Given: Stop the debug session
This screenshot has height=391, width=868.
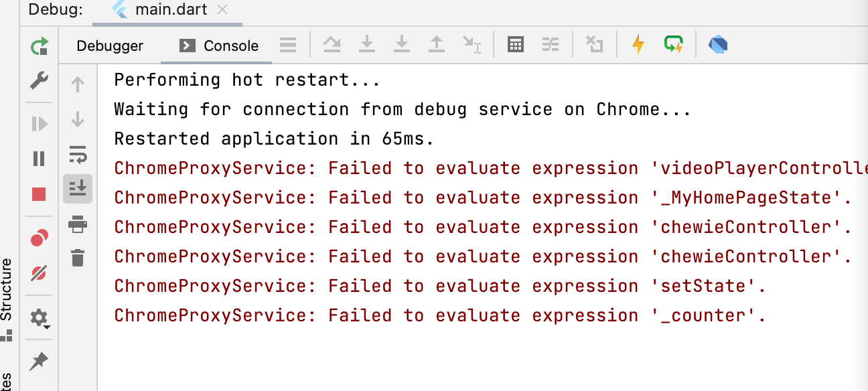Looking at the screenshot, I should point(38,193).
